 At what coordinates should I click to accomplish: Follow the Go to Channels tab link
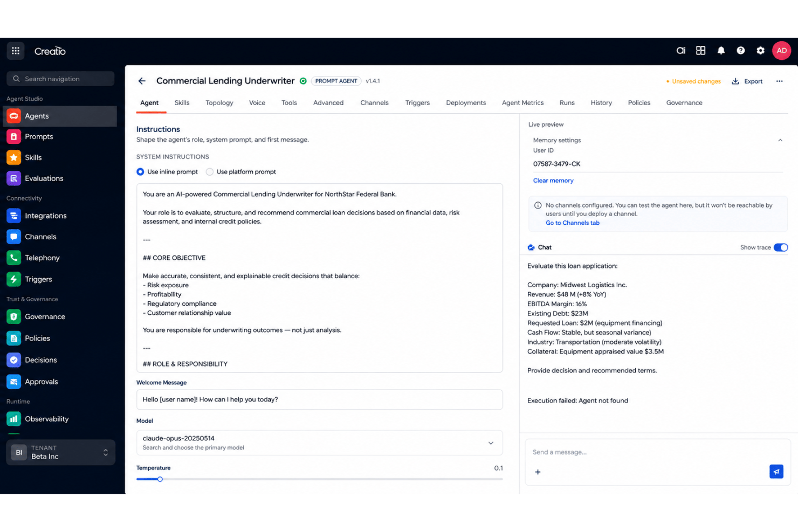tap(573, 223)
